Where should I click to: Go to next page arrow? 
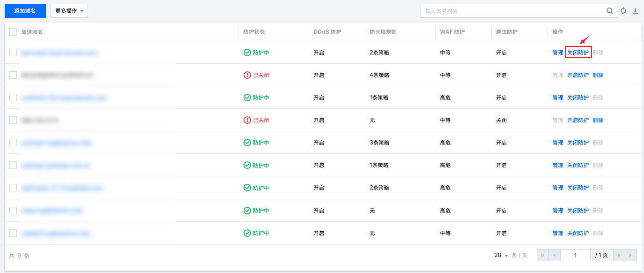pos(619,255)
